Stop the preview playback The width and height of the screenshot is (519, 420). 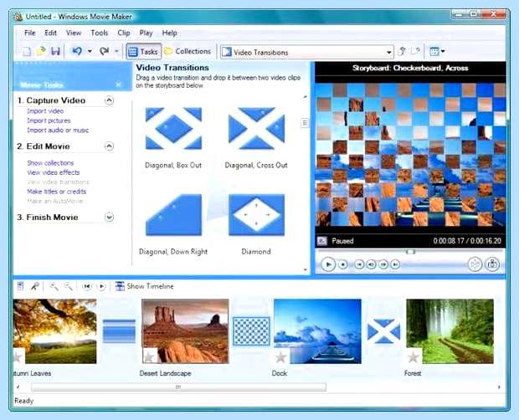tap(343, 264)
